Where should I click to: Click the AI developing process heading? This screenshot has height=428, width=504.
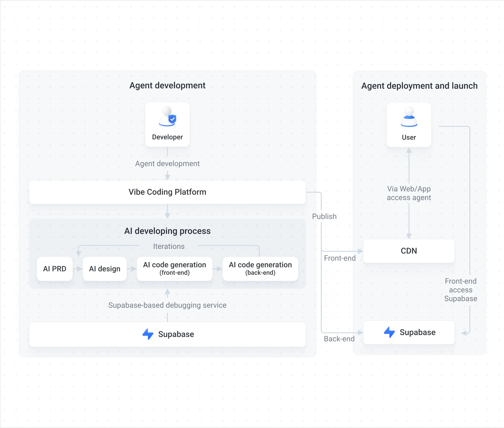167,231
